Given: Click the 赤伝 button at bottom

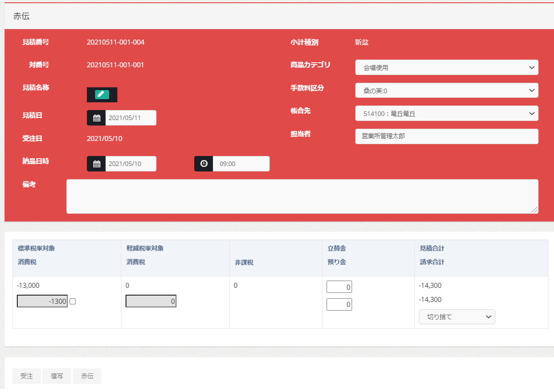Looking at the screenshot, I should click(x=87, y=376).
